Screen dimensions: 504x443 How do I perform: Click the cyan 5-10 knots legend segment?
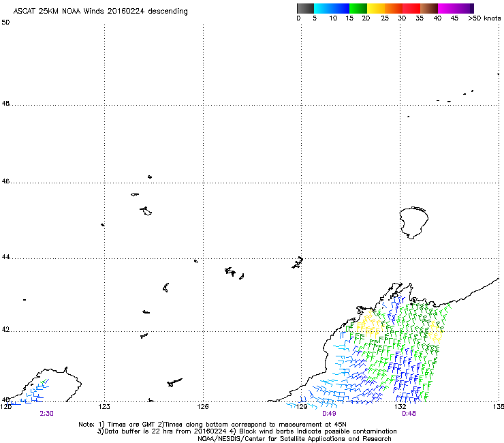pyautogui.click(x=322, y=8)
